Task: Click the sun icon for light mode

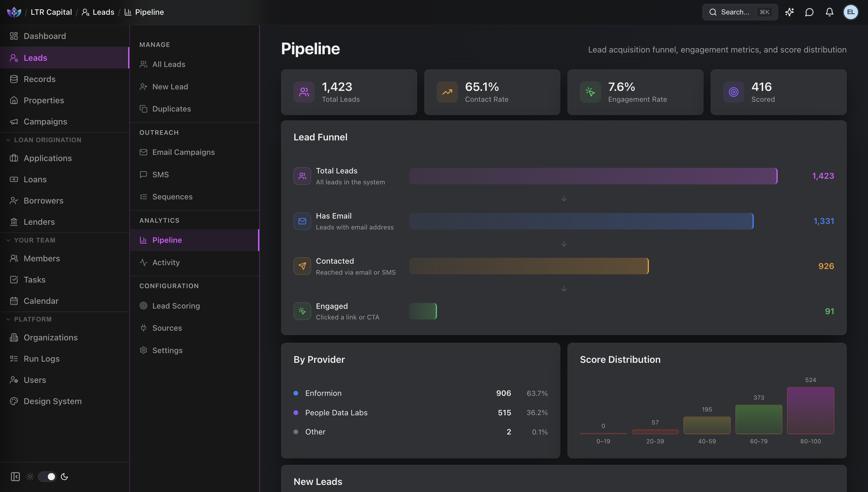Action: click(30, 476)
